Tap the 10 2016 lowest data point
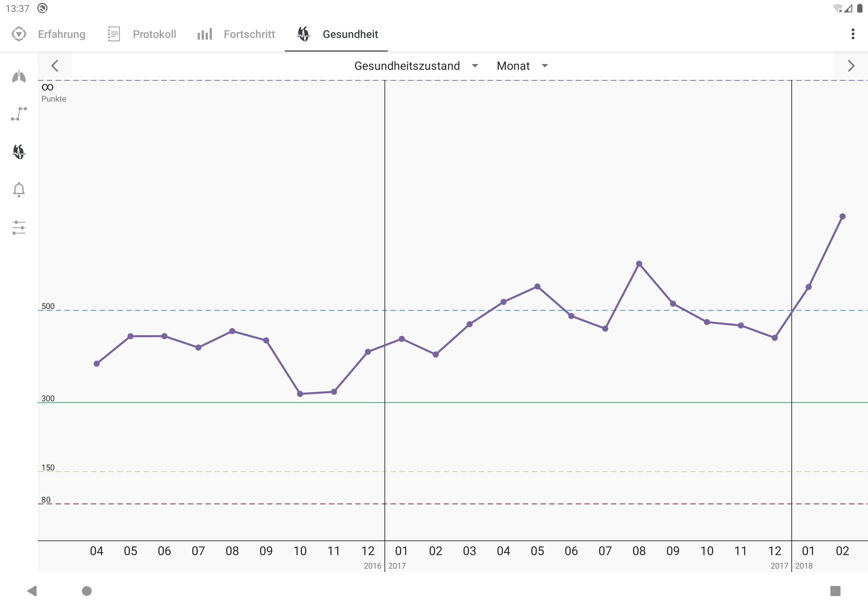 click(x=300, y=394)
